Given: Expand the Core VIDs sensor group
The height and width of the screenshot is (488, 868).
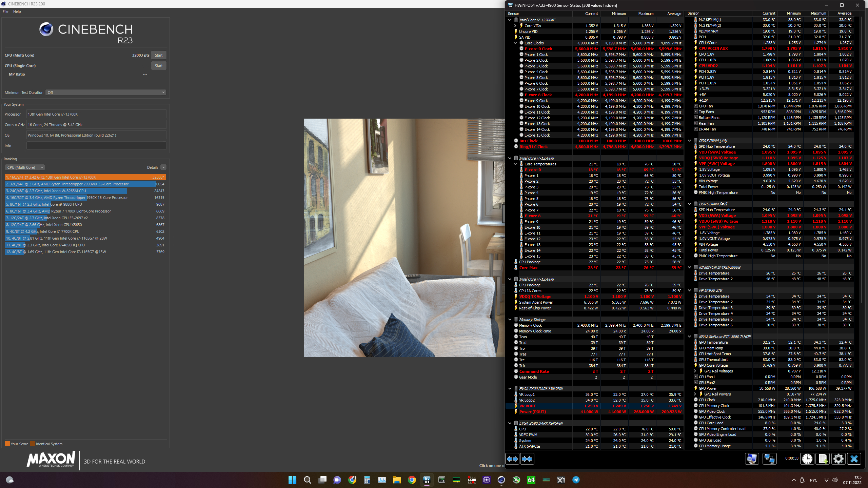Looking at the screenshot, I should [x=515, y=26].
